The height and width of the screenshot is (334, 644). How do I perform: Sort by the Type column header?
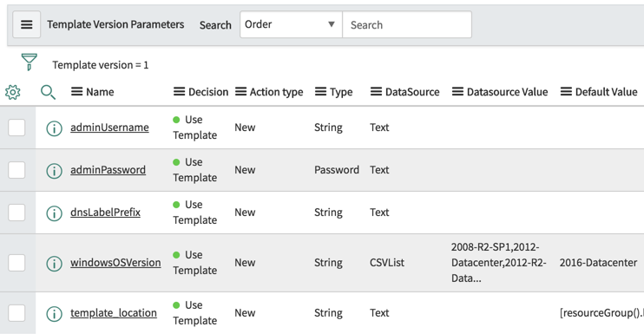pyautogui.click(x=341, y=92)
